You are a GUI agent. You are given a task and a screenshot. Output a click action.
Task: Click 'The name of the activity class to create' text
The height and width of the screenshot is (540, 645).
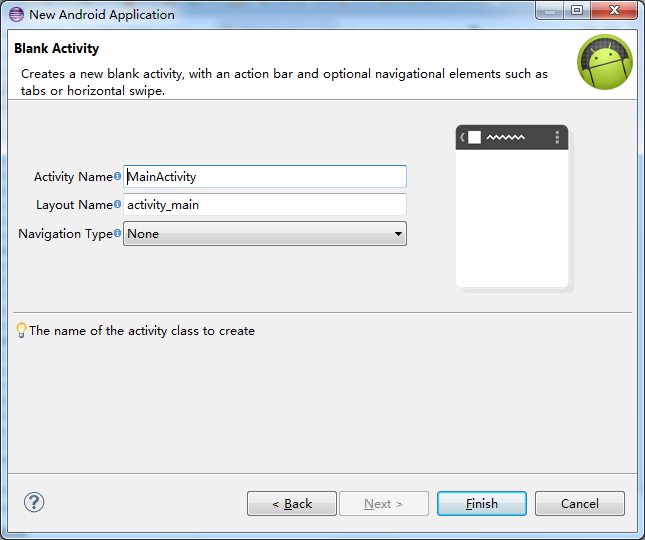coord(142,331)
